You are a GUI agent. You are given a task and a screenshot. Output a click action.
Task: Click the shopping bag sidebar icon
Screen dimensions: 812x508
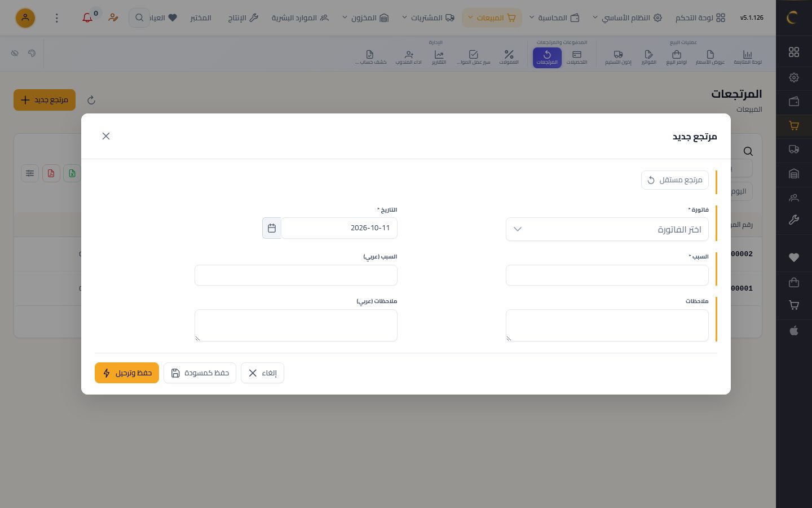coord(794,282)
